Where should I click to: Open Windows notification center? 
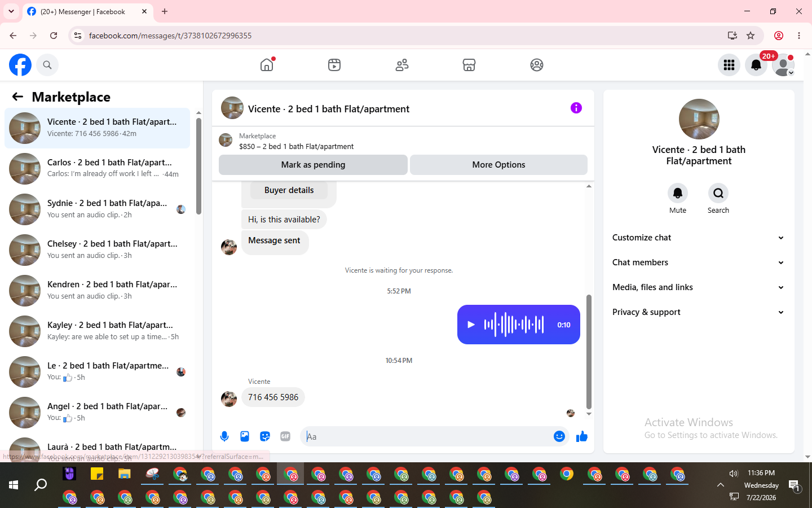tap(795, 485)
